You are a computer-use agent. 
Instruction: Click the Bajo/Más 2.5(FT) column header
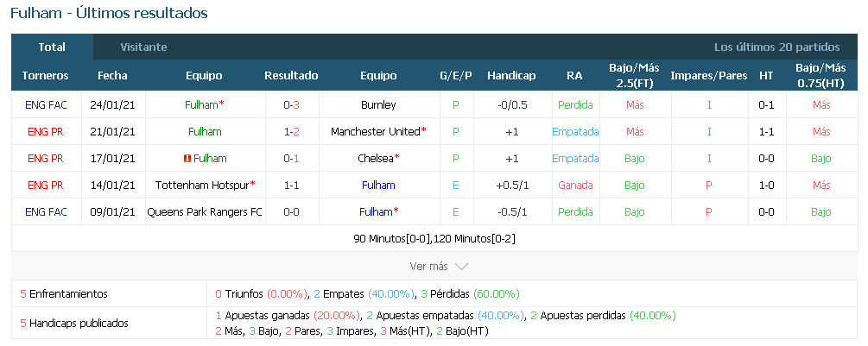634,75
